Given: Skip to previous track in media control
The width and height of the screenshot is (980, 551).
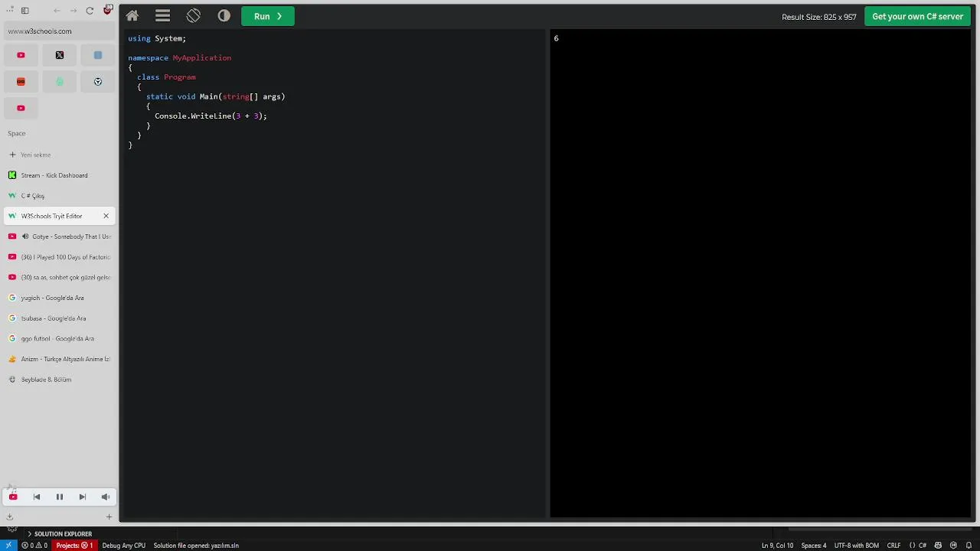Looking at the screenshot, I should pos(36,497).
